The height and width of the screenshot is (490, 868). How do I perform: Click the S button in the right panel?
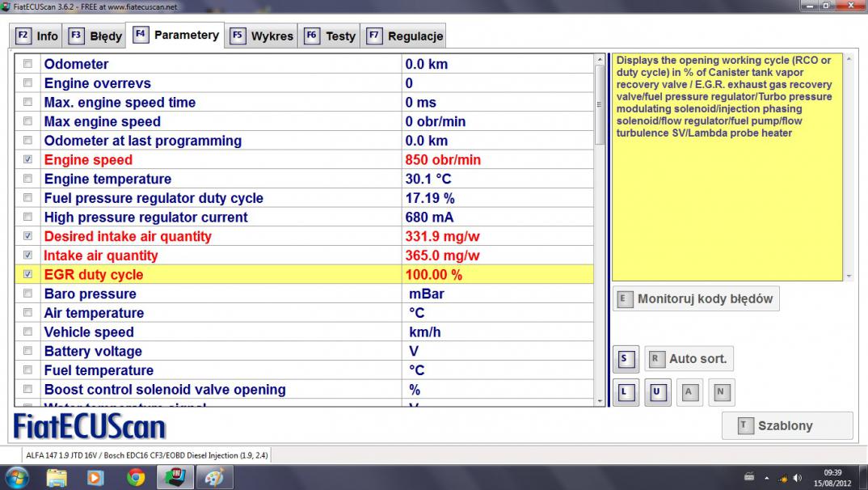625,358
